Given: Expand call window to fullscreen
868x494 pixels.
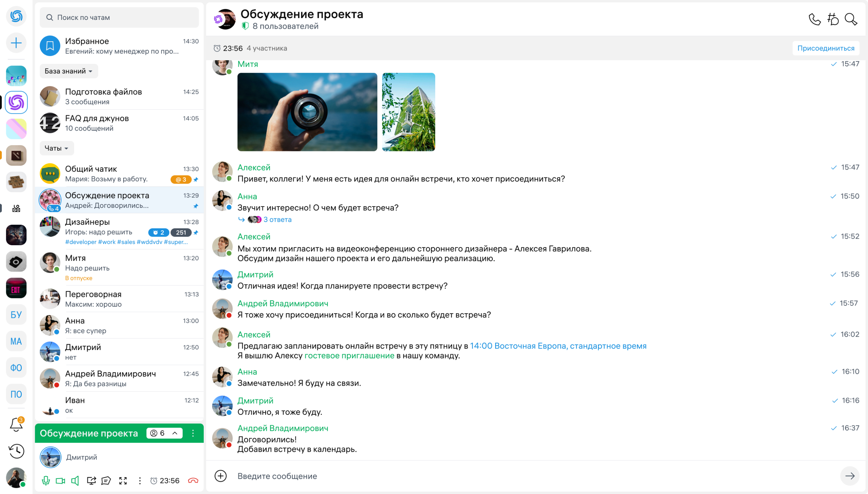Looking at the screenshot, I should coord(123,481).
